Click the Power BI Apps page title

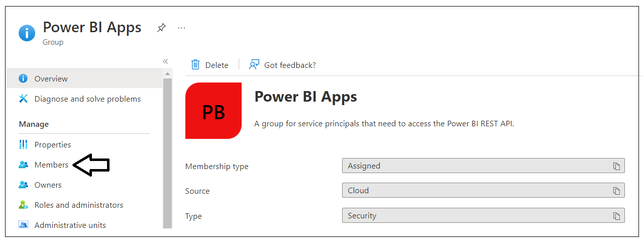point(92,27)
